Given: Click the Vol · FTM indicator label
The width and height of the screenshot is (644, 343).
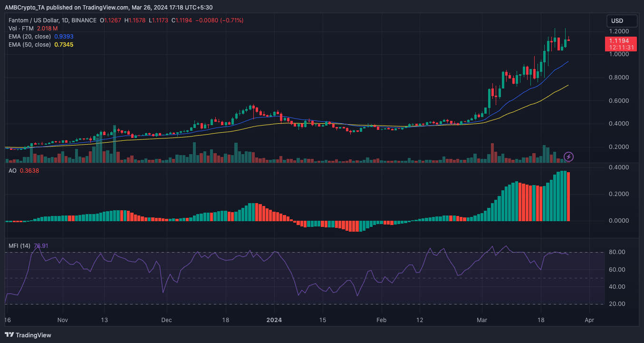Looking at the screenshot, I should click(21, 29).
